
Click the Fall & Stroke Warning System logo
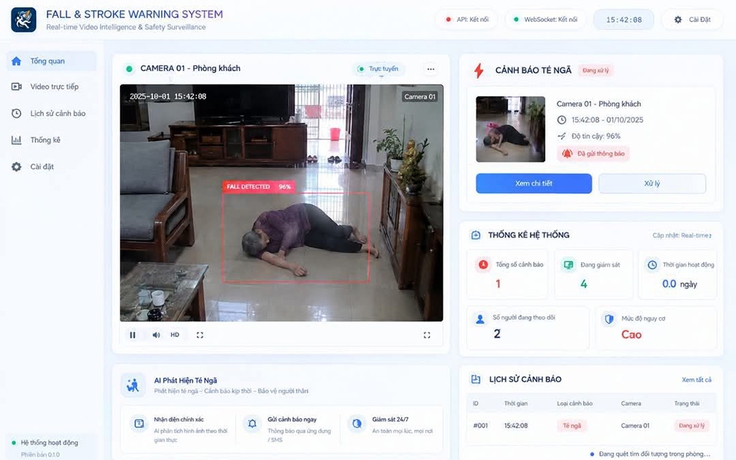23,20
